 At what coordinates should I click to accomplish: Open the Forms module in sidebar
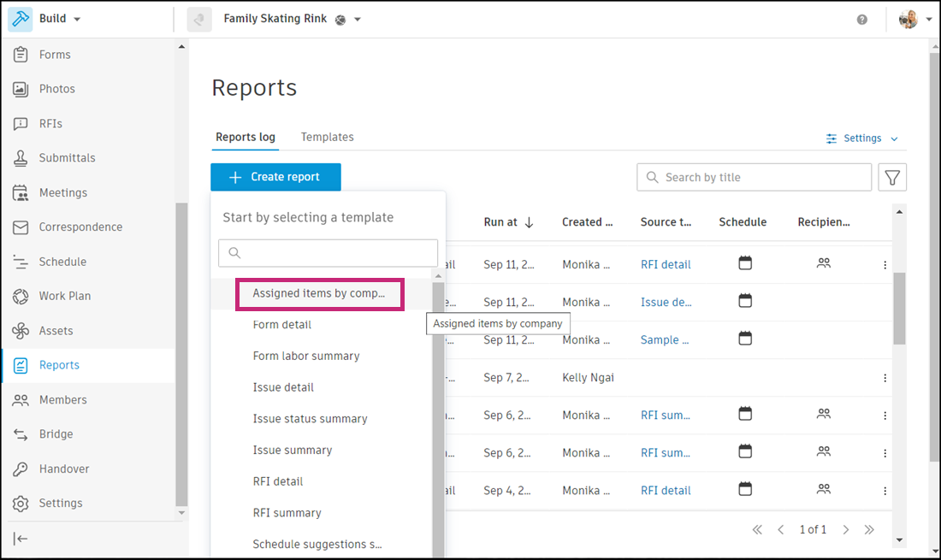coord(54,55)
